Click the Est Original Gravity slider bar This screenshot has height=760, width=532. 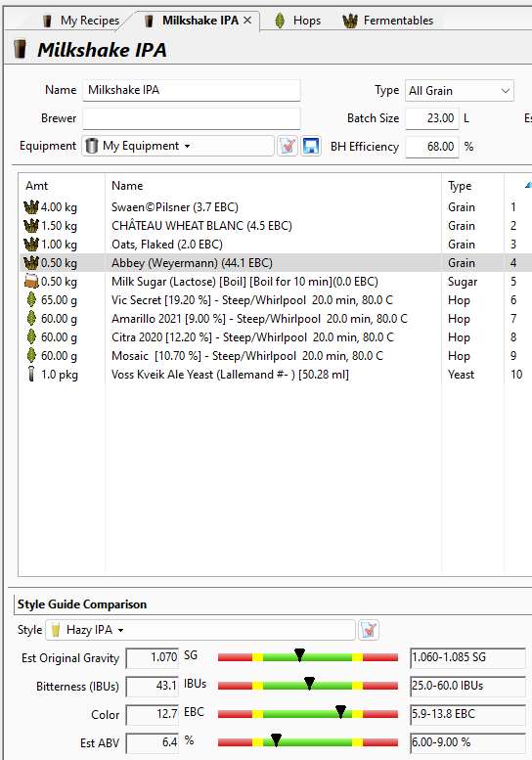[x=308, y=657]
